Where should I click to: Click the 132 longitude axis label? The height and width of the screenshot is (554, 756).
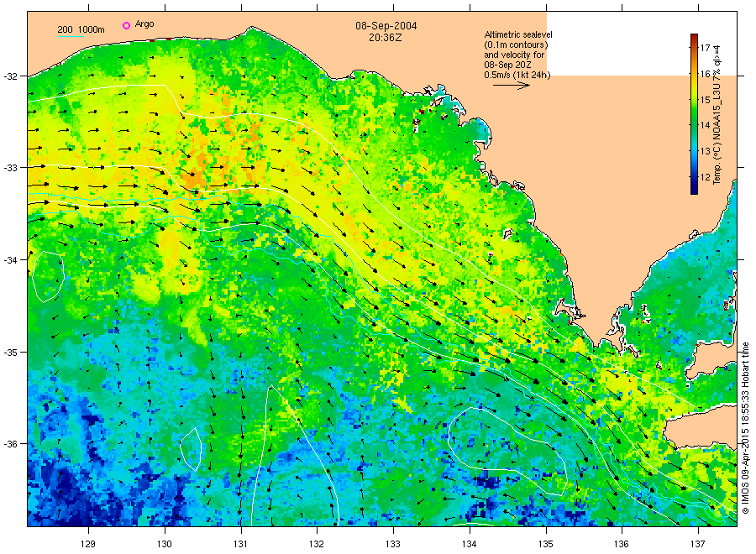pyautogui.click(x=317, y=544)
